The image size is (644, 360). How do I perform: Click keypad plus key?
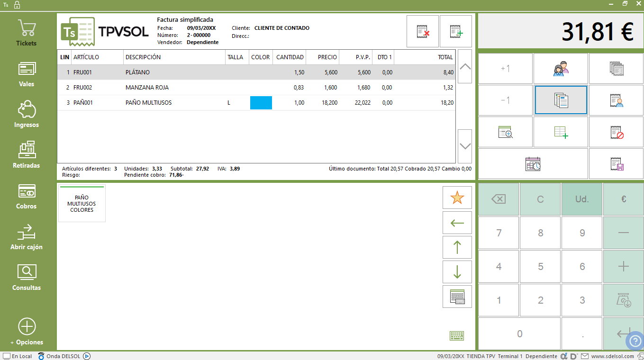point(624,267)
